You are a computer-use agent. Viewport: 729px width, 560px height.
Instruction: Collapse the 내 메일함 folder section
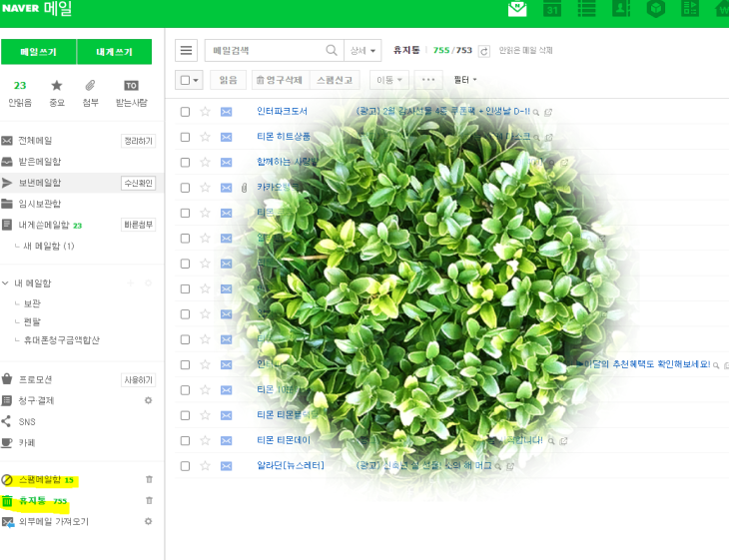point(7,283)
